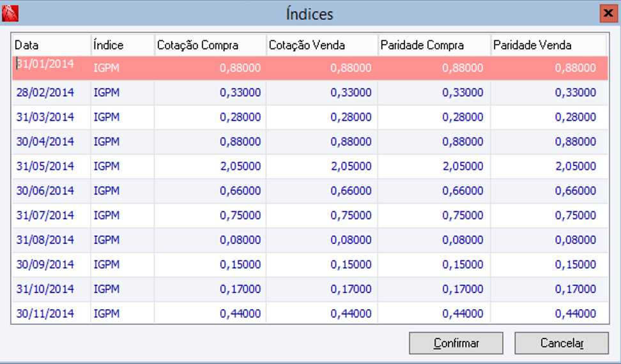Select the row dated 30/09/2014

click(310, 264)
